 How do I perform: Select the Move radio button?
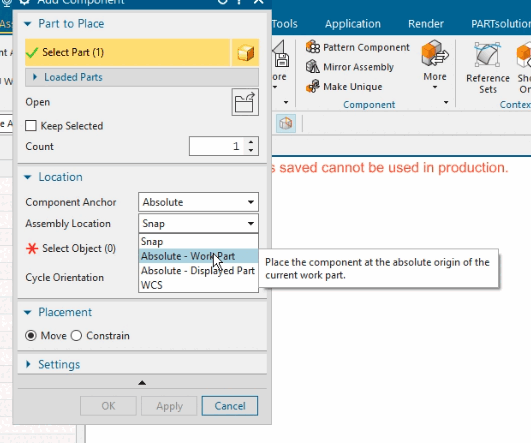point(31,336)
